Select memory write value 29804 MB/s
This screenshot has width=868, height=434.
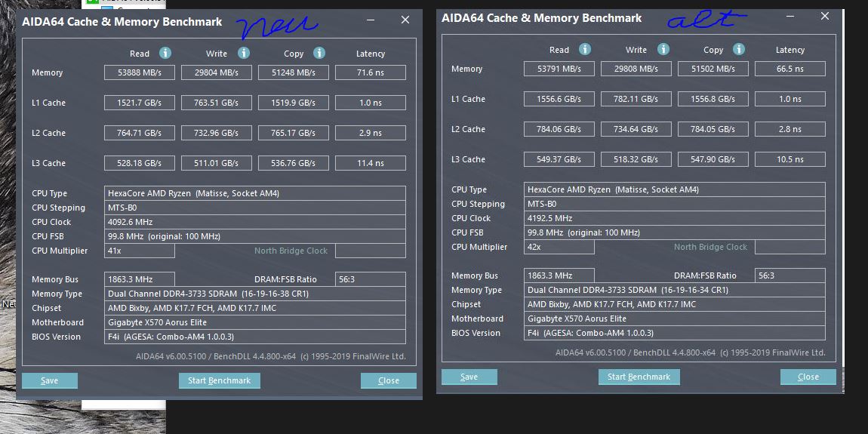coord(217,72)
